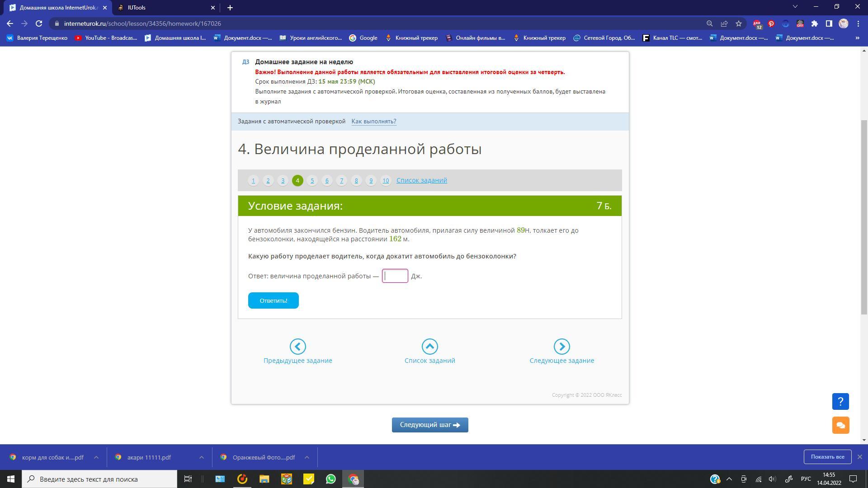
Task: Click the answer input field for Дж
Action: click(x=395, y=276)
